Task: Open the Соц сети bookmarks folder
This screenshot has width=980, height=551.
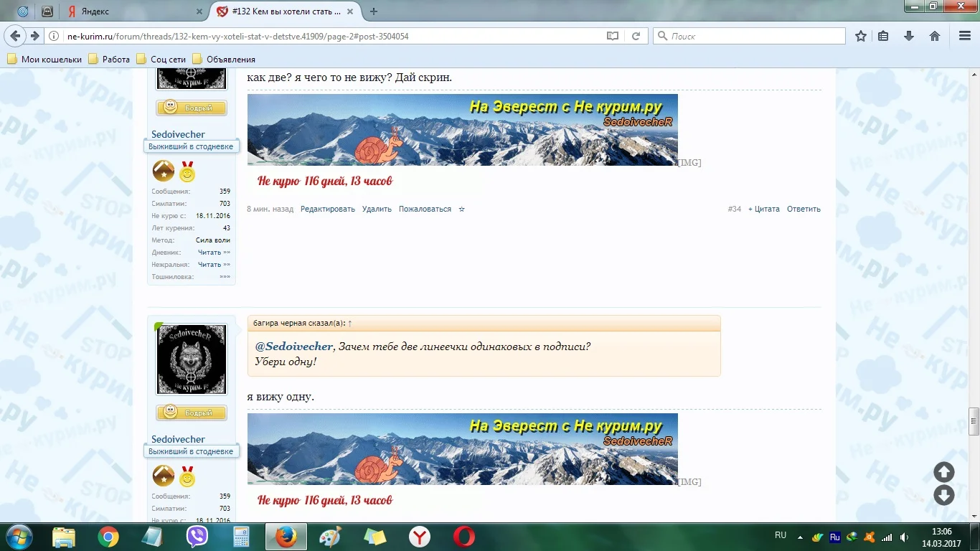Action: [x=160, y=60]
